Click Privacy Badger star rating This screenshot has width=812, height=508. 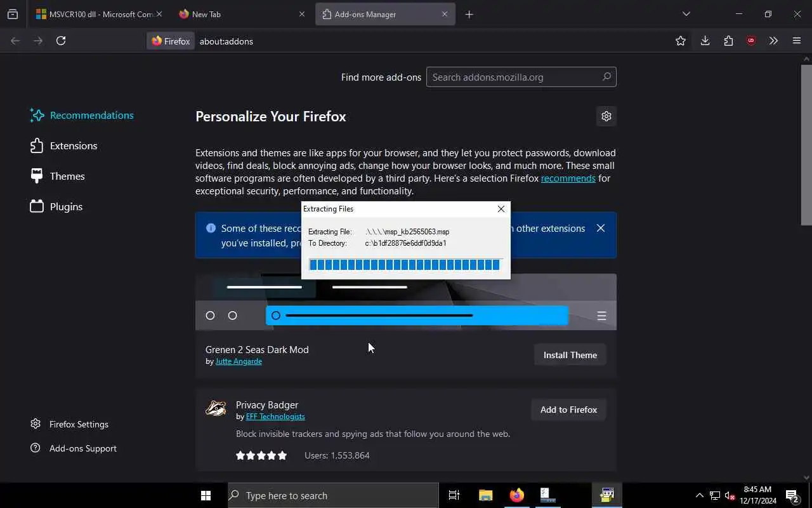tap(261, 455)
